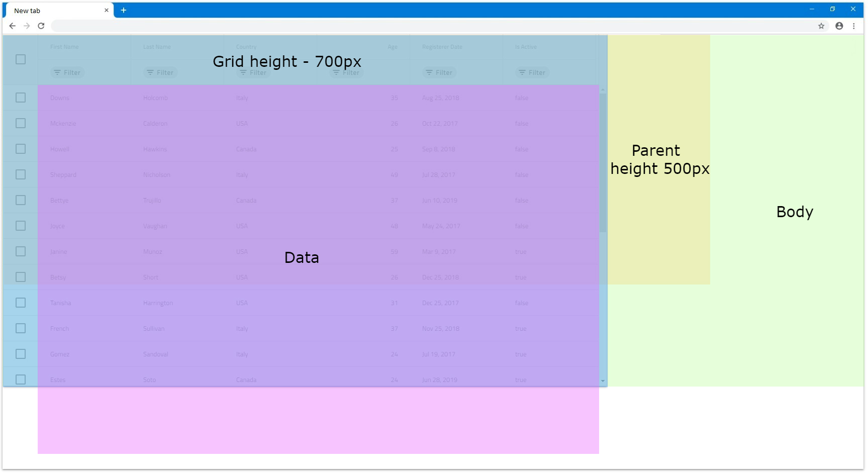Click the browser back arrow
This screenshot has width=868, height=473.
click(x=13, y=26)
